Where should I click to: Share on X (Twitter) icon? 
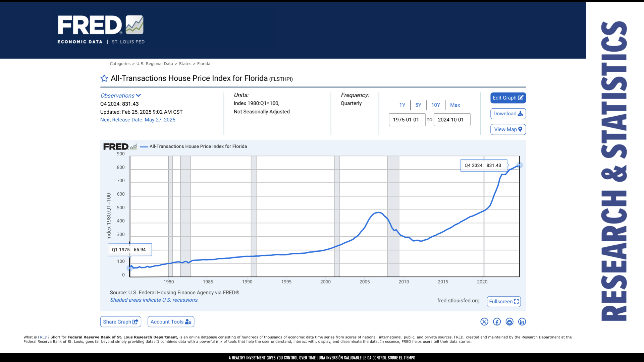(x=484, y=322)
